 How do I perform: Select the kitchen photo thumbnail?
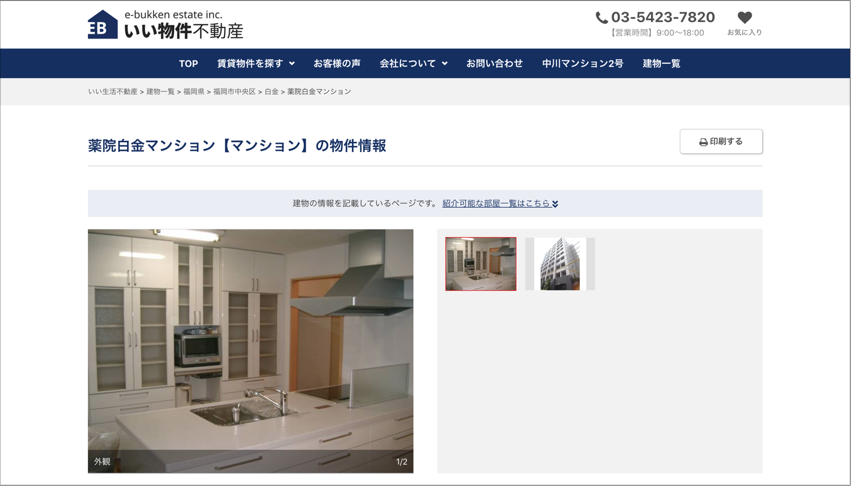click(x=481, y=264)
